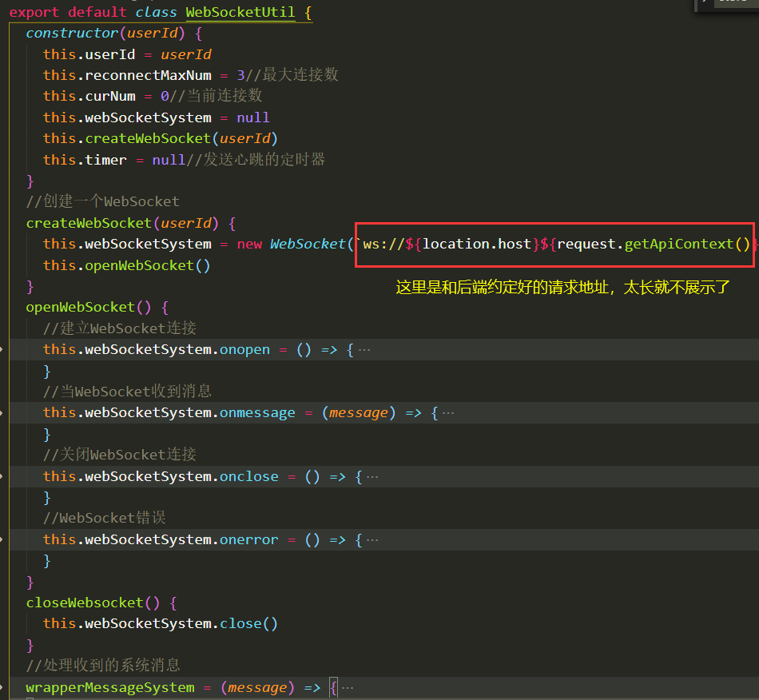759x700 pixels.
Task: Click the closeWebsocket() method definition
Action: pos(93,603)
